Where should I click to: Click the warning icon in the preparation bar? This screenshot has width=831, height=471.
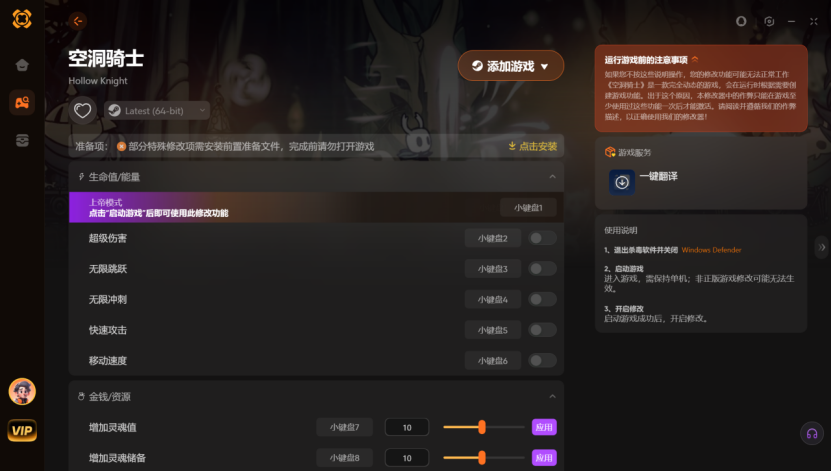coord(121,146)
